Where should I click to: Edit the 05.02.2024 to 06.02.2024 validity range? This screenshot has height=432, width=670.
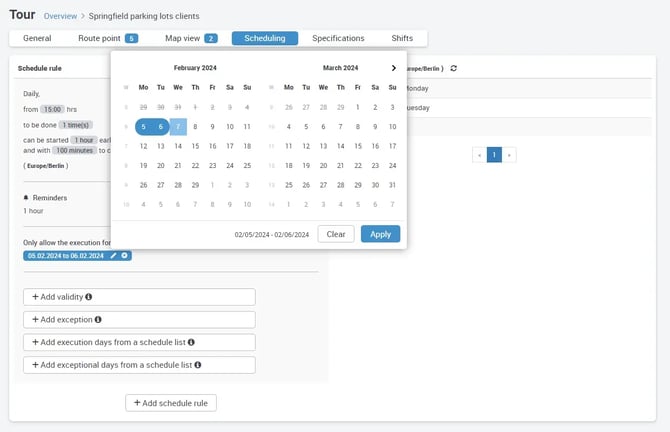click(x=113, y=256)
